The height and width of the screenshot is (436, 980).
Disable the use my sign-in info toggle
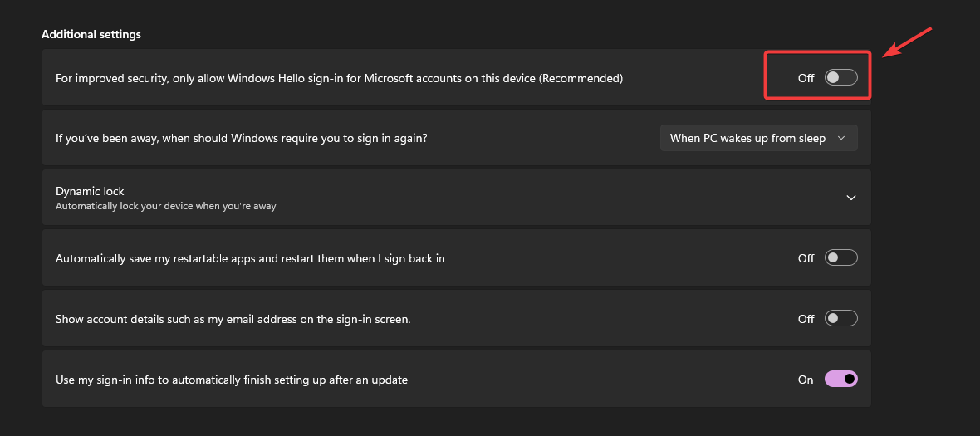[x=840, y=380]
